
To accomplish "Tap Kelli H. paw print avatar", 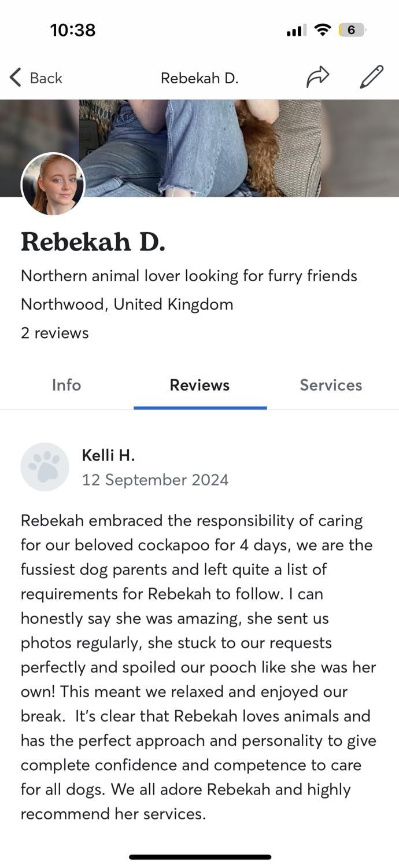I will tap(45, 467).
